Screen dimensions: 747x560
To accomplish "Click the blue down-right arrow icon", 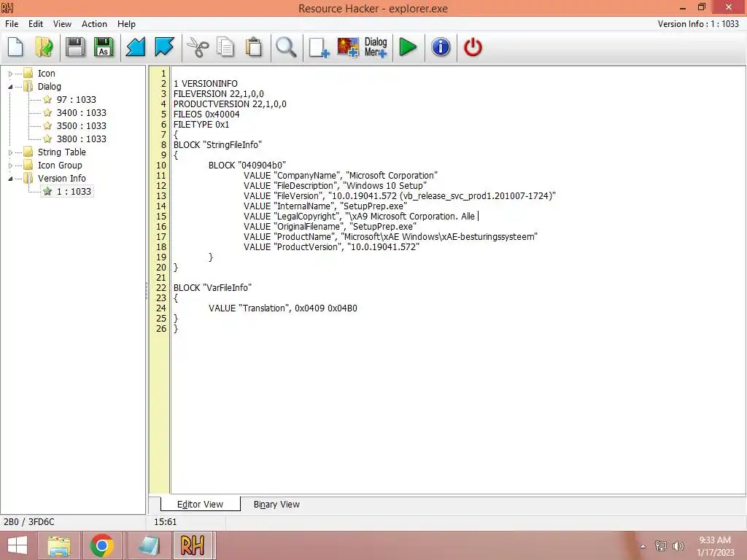I will [164, 47].
